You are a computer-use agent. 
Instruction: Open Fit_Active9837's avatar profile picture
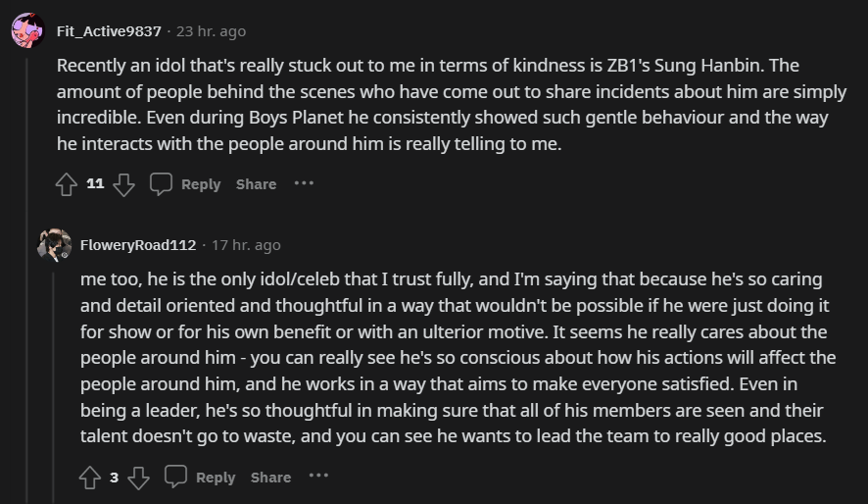pyautogui.click(x=27, y=30)
